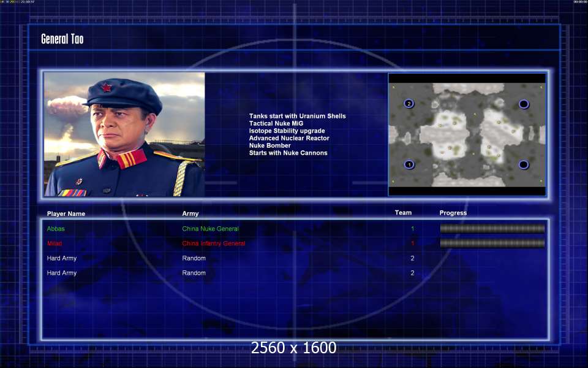Click "Tanks start with Uranium Shells" text
Viewport: 588px width, 368px height.
[298, 116]
